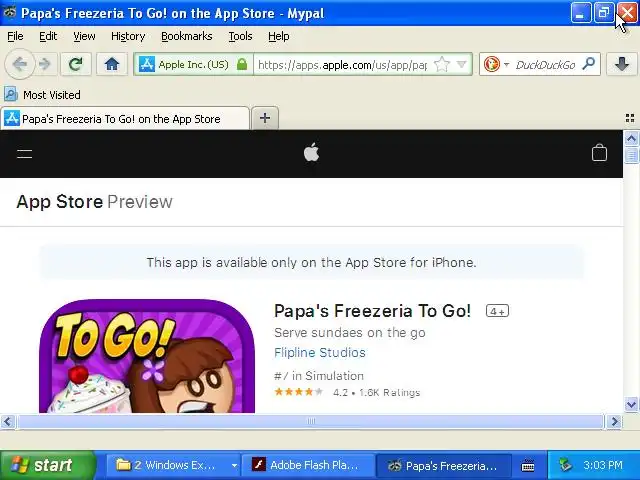The height and width of the screenshot is (480, 640).
Task: Click the Most Visited bookmark icon
Action: 11,95
